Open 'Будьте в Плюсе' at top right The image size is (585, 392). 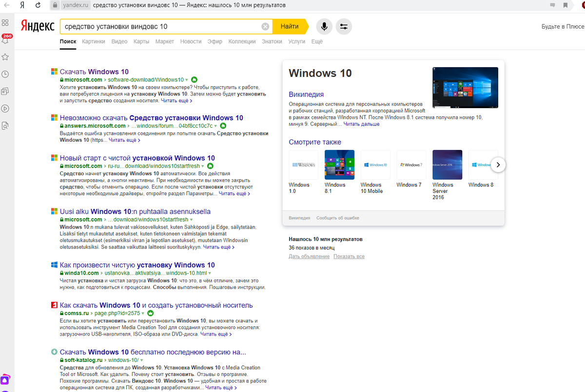coord(563,27)
